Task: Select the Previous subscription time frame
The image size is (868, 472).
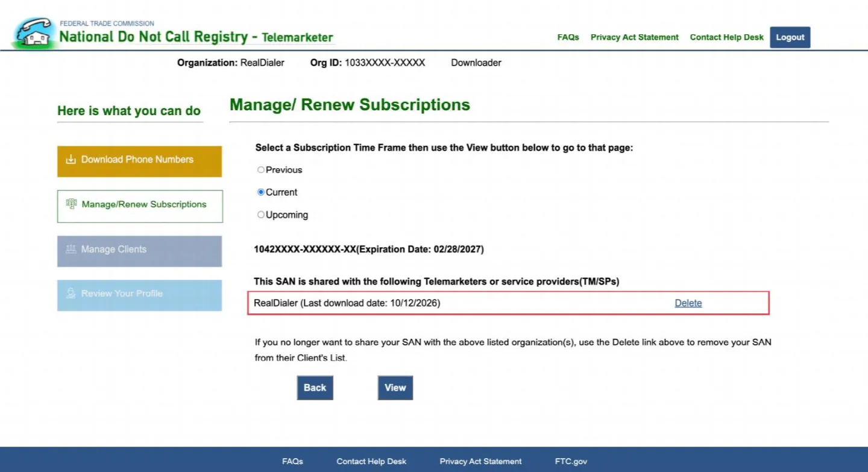Action: (x=261, y=170)
